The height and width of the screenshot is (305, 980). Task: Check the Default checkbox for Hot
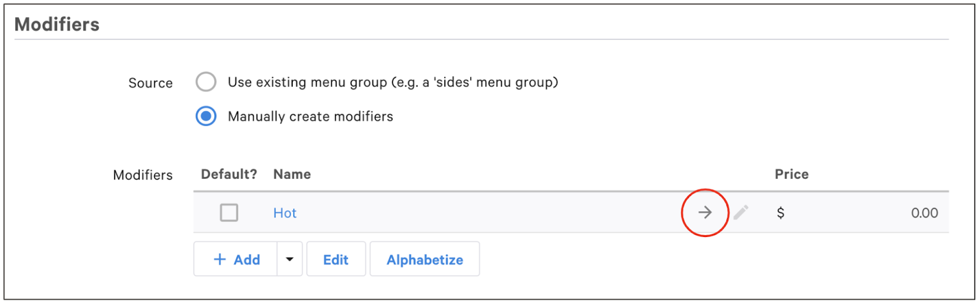coord(229,213)
